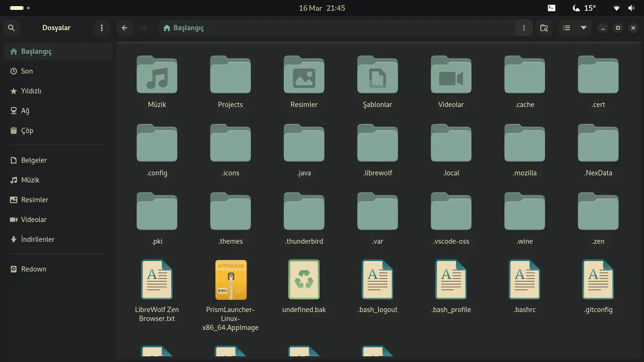
Task: Select the .zen folder icon
Action: [598, 211]
